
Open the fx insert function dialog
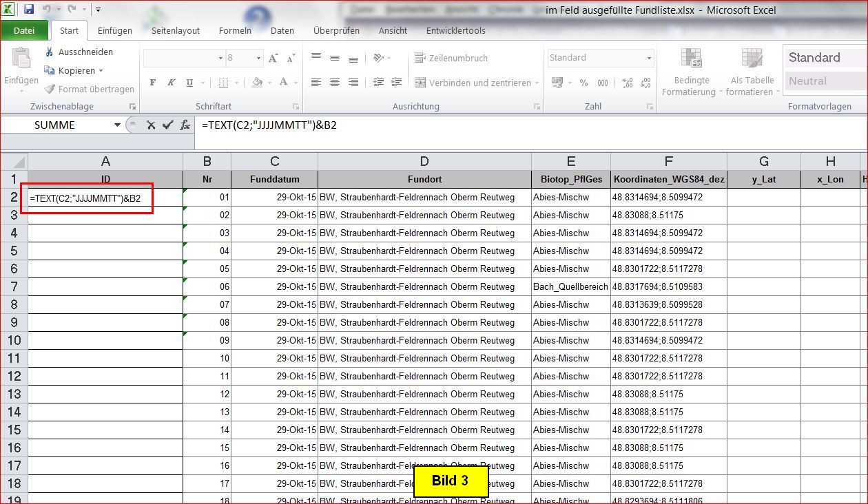click(x=185, y=125)
